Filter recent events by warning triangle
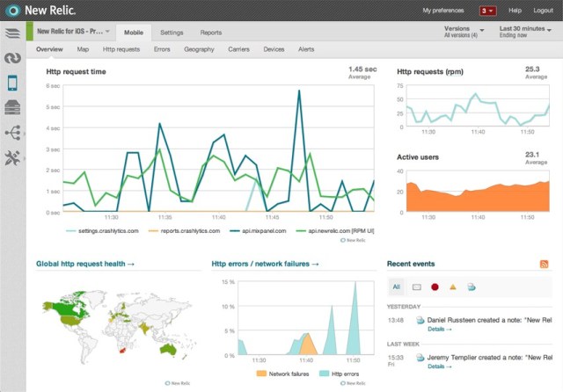 pyautogui.click(x=452, y=287)
